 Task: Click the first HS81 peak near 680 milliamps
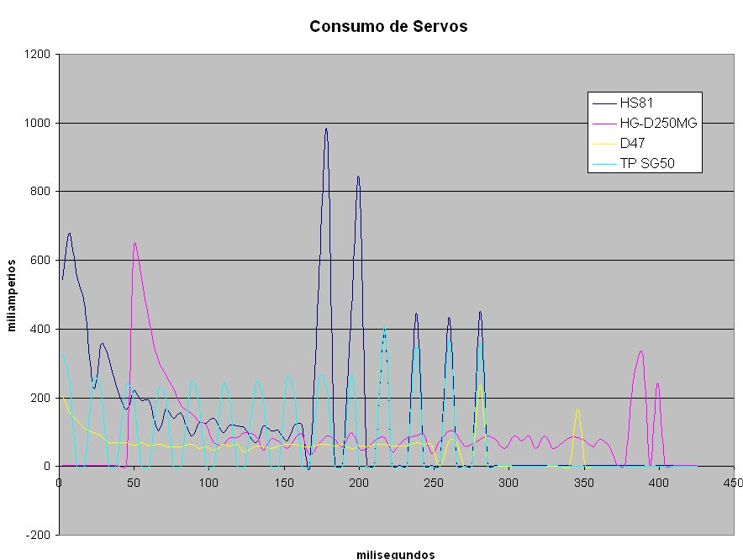(69, 235)
